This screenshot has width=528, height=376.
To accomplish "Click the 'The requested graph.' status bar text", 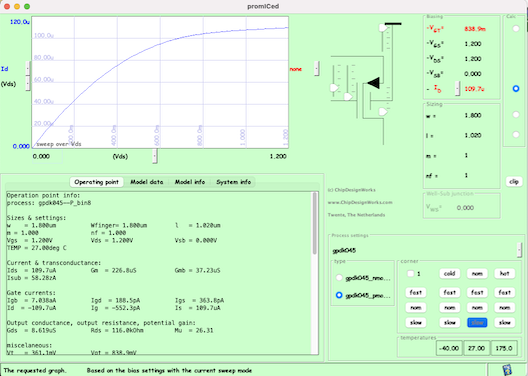I will coord(35,370).
